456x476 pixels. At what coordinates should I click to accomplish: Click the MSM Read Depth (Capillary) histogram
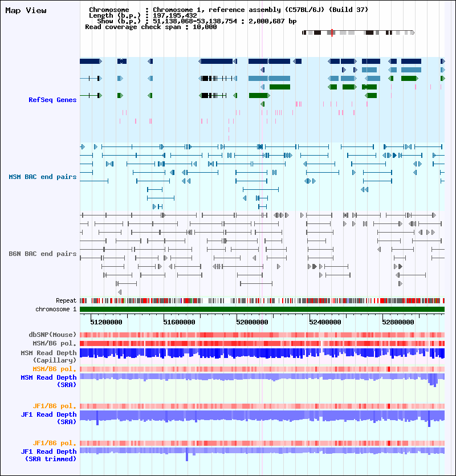(x=262, y=353)
